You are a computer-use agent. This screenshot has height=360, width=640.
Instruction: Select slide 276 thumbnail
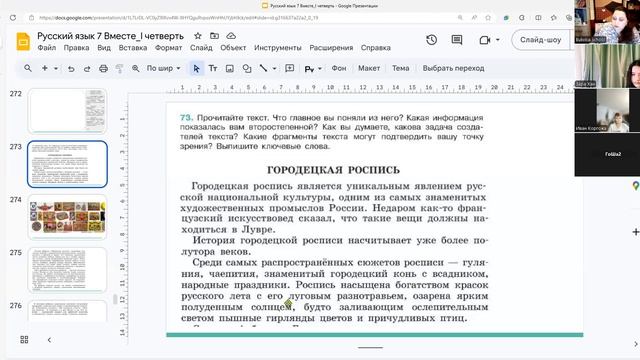tap(67, 311)
